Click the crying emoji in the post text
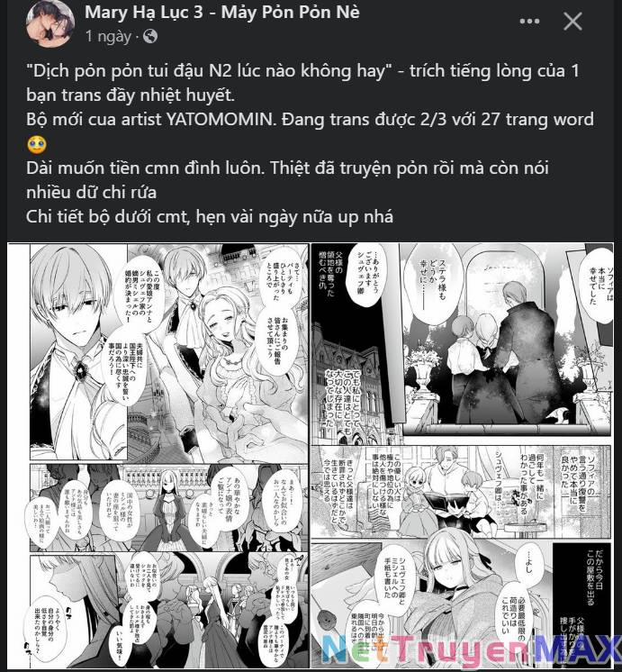 coord(37,144)
